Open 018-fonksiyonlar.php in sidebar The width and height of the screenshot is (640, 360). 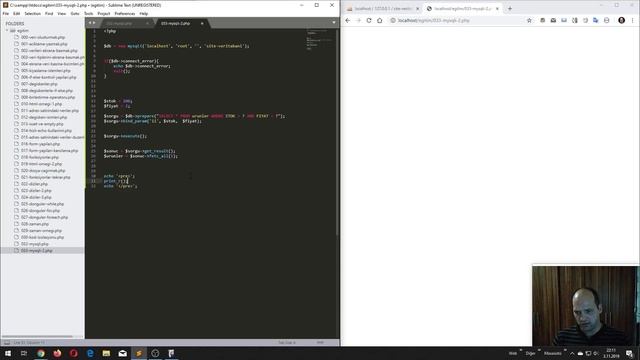[x=40, y=157]
